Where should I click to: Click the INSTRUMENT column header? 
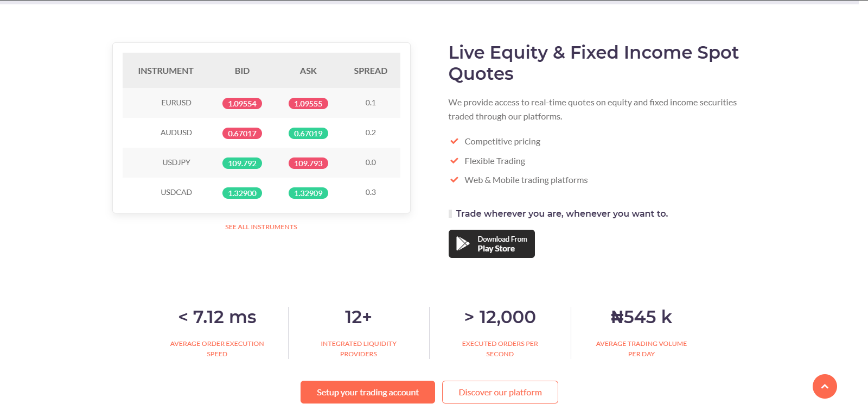(x=165, y=71)
